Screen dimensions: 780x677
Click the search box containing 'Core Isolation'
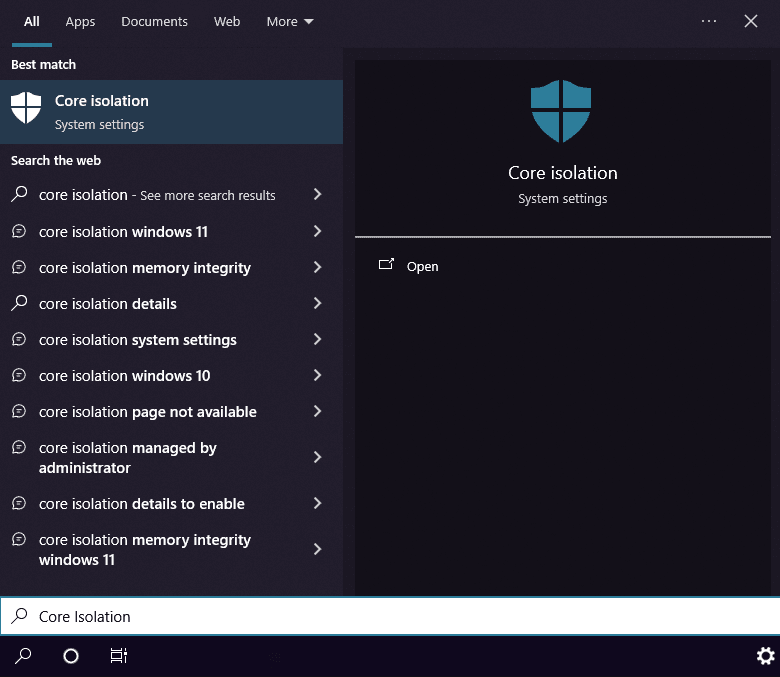coord(390,616)
